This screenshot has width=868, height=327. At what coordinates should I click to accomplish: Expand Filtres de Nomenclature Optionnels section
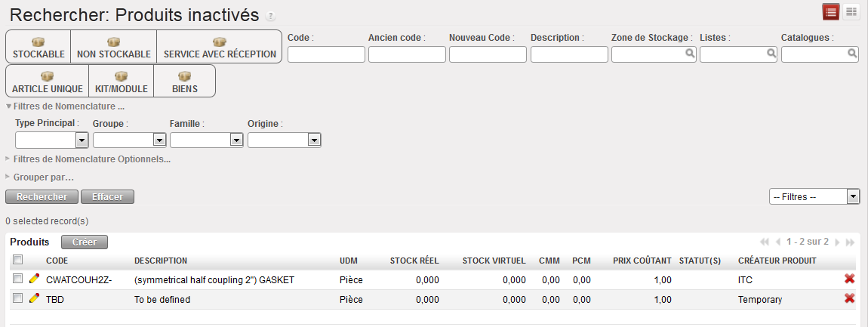tap(91, 159)
